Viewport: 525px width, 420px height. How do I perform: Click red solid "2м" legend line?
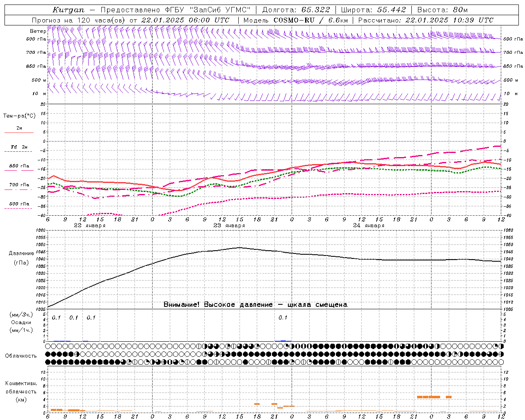[19, 132]
